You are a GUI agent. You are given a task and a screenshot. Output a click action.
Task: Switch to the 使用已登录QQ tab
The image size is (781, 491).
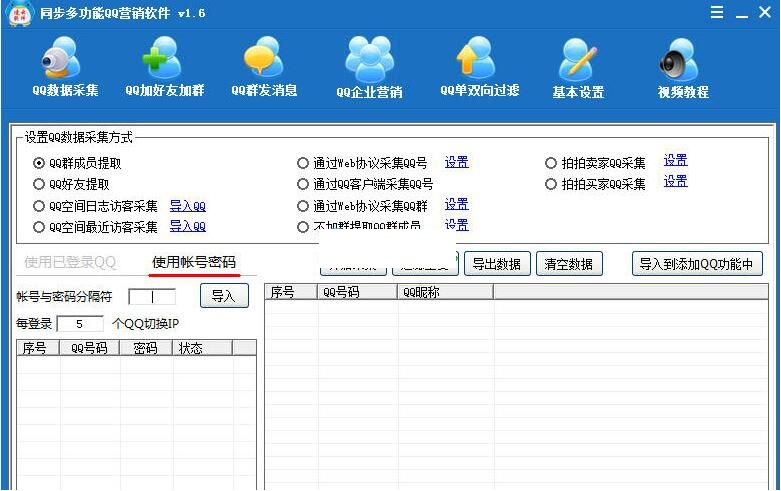click(x=70, y=263)
